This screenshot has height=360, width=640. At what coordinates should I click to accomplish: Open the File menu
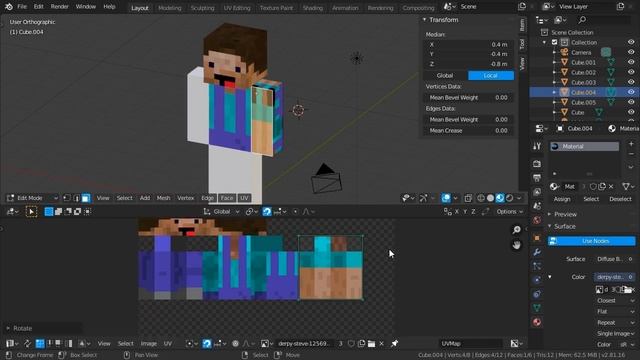point(22,7)
